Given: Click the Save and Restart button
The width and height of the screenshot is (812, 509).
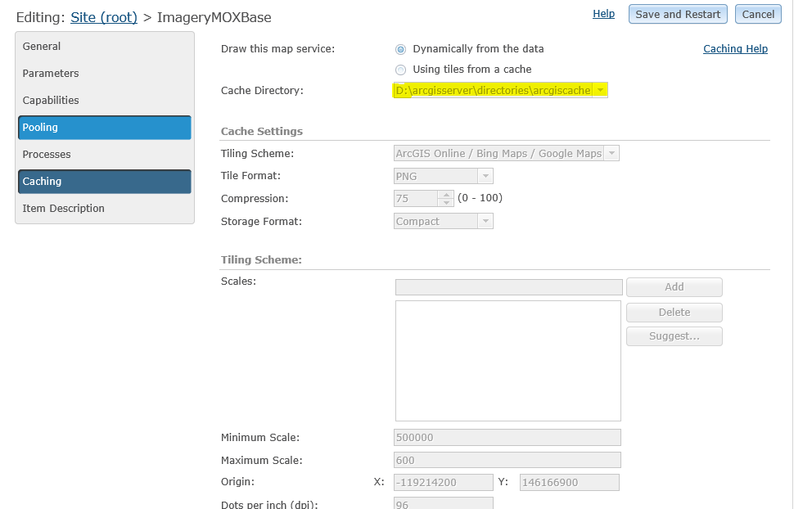Looking at the screenshot, I should (x=678, y=14).
